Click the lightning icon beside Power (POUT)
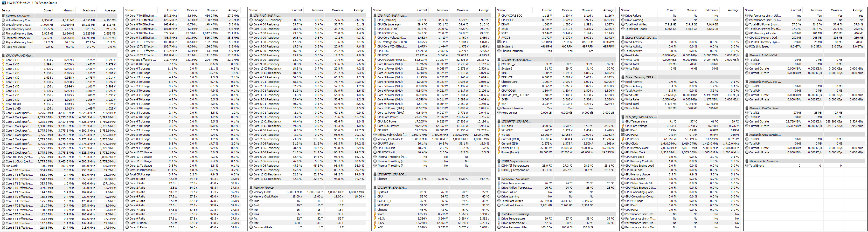Screen dimensions: 868x232 point(499,148)
